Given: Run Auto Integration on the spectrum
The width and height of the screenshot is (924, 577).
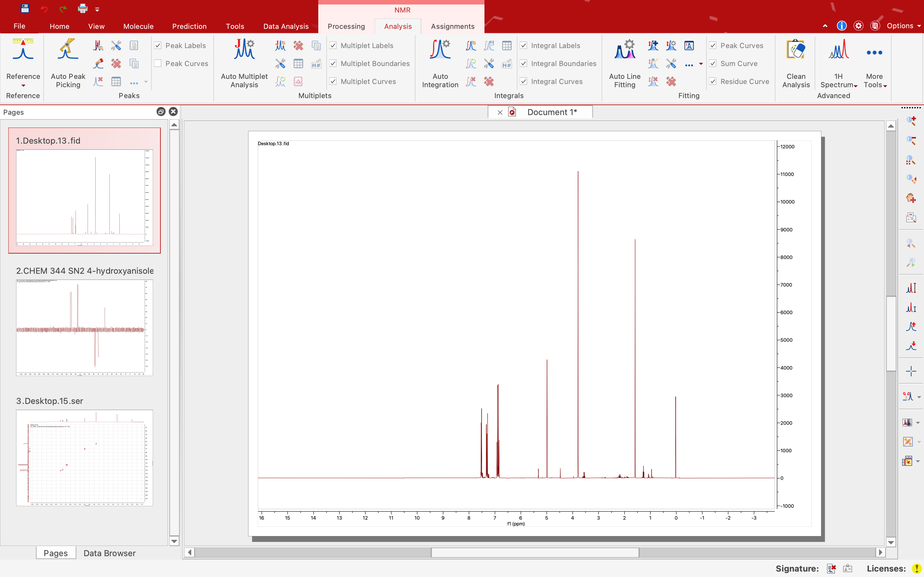Looking at the screenshot, I should (440, 63).
